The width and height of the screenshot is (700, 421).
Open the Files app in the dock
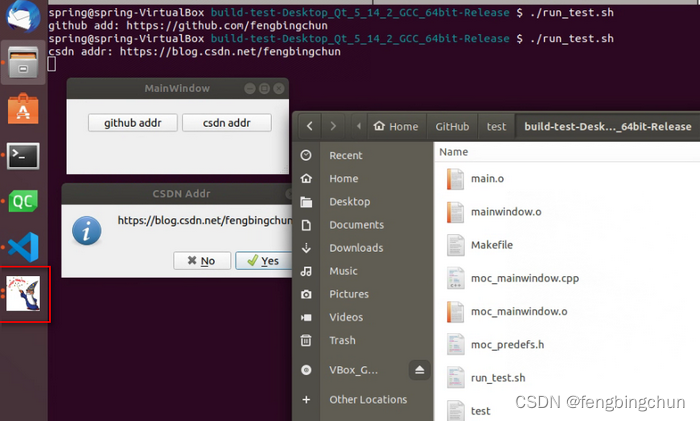(23, 62)
